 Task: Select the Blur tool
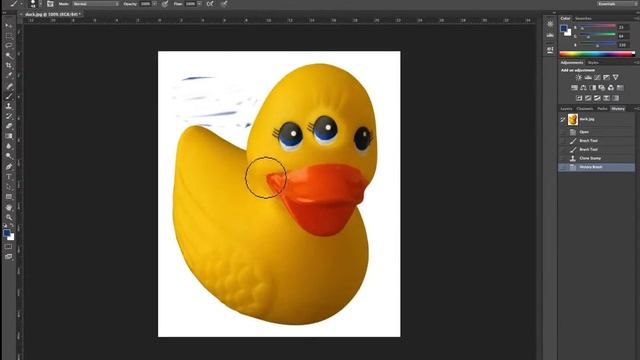(9, 146)
